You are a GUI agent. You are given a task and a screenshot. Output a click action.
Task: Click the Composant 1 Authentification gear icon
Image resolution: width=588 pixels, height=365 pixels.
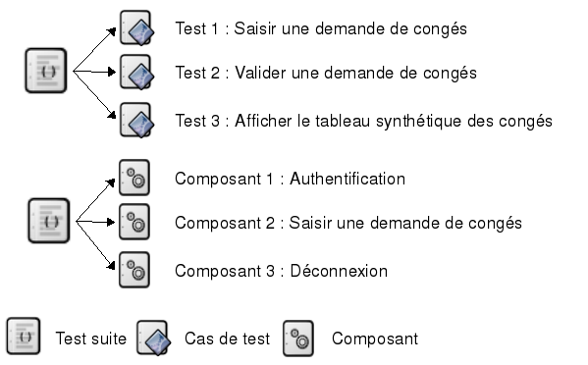click(134, 178)
